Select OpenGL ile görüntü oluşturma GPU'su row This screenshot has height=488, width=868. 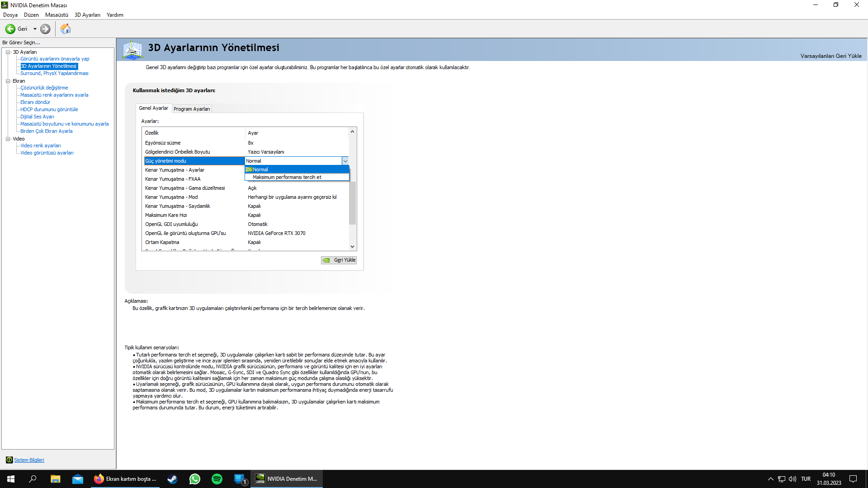click(246, 233)
